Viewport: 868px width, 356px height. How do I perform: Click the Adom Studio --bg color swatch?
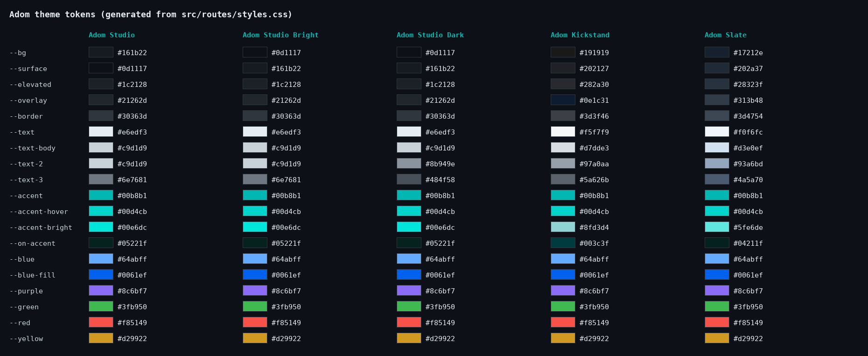(x=101, y=52)
